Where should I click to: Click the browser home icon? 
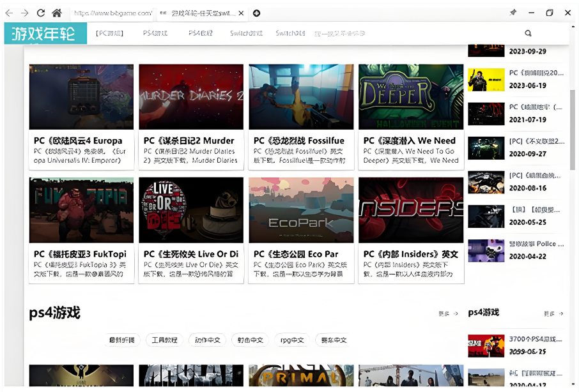click(56, 13)
